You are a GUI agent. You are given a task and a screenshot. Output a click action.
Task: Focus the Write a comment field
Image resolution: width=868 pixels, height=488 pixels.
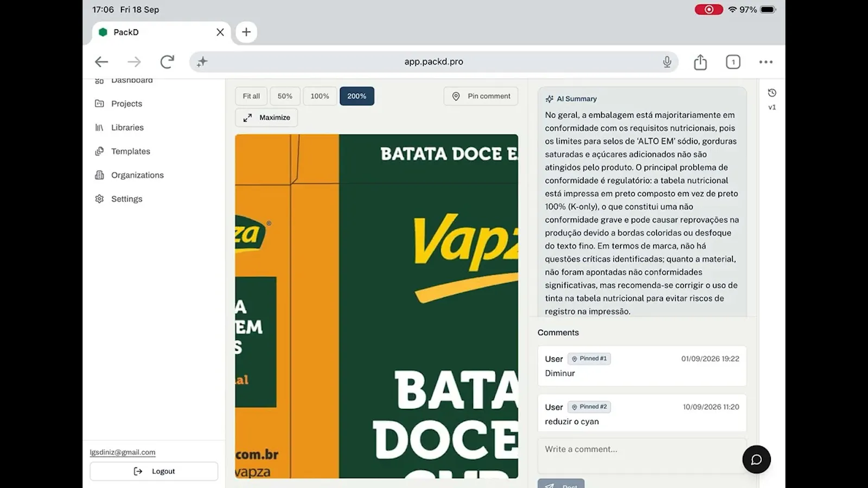(642, 455)
